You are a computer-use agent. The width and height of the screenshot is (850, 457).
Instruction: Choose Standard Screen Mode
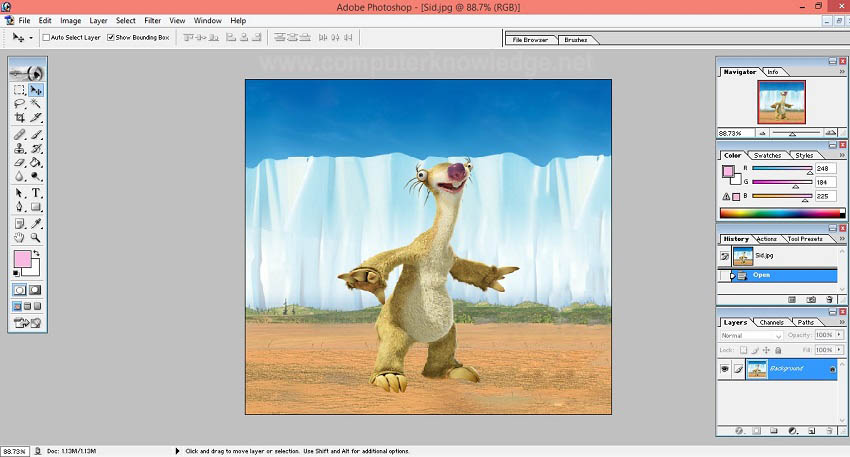17,306
